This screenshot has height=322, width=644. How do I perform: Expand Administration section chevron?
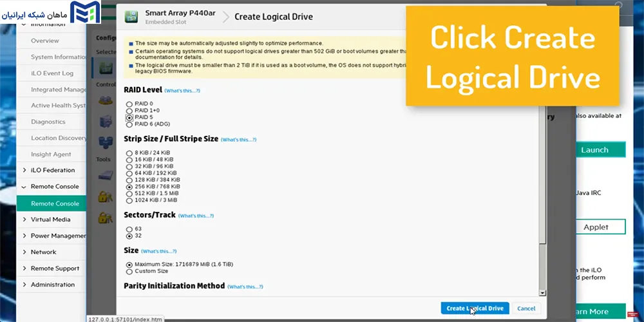click(x=24, y=285)
